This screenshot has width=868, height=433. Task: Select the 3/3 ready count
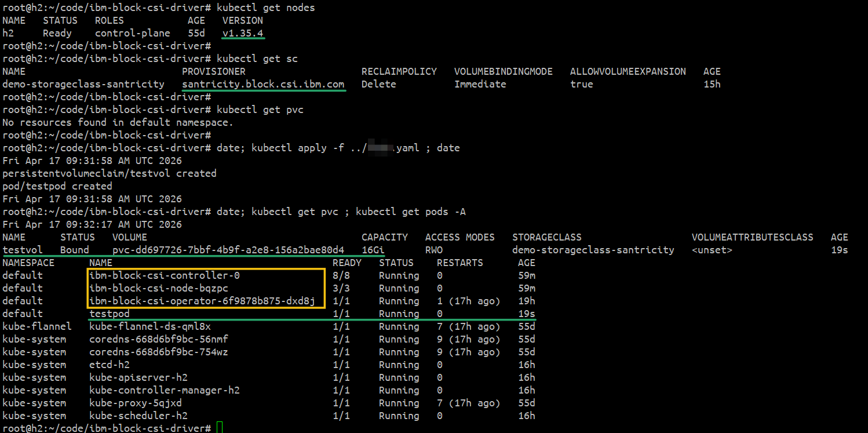(x=341, y=288)
